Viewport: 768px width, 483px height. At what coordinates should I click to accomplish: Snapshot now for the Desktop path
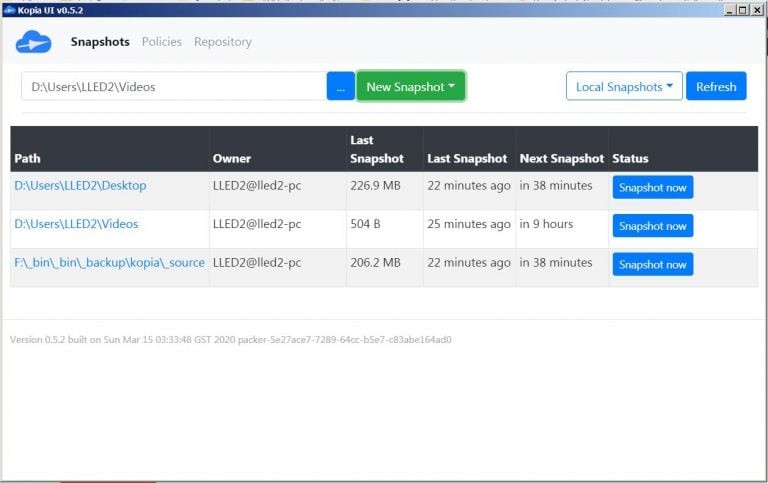[652, 188]
